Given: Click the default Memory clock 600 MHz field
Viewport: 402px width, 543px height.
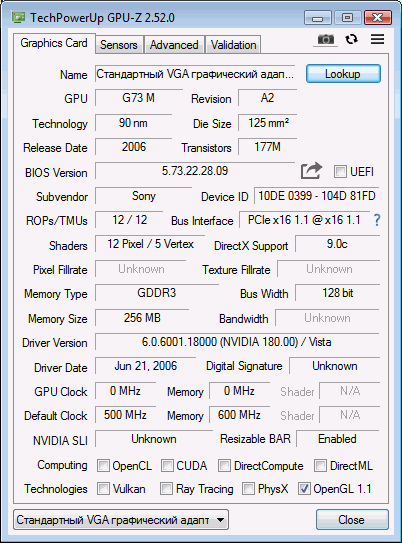Looking at the screenshot, I should coord(239,415).
